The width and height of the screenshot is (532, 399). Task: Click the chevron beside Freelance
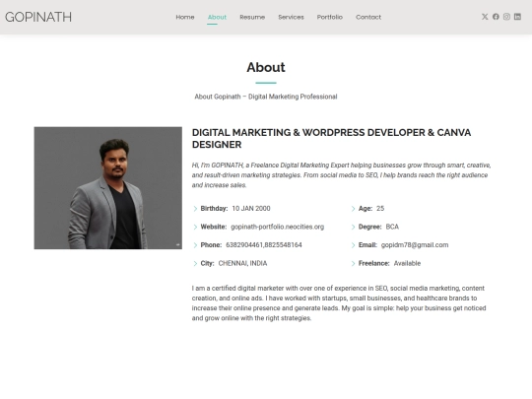tap(354, 264)
